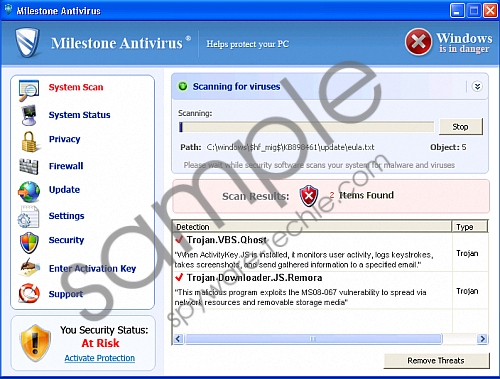Open Enter Activation Key page
The height and width of the screenshot is (379, 500).
[x=92, y=269]
